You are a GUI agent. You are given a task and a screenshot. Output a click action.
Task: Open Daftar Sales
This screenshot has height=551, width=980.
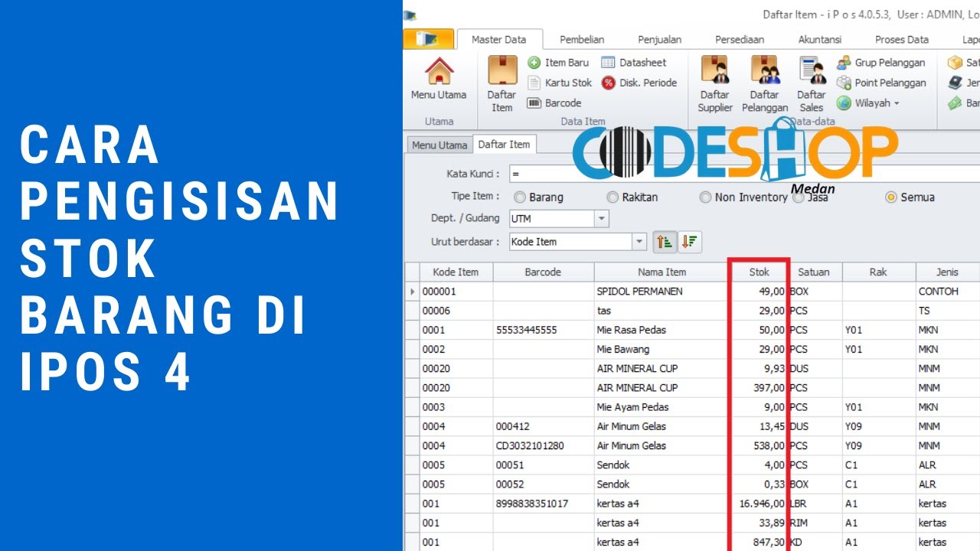tap(812, 84)
